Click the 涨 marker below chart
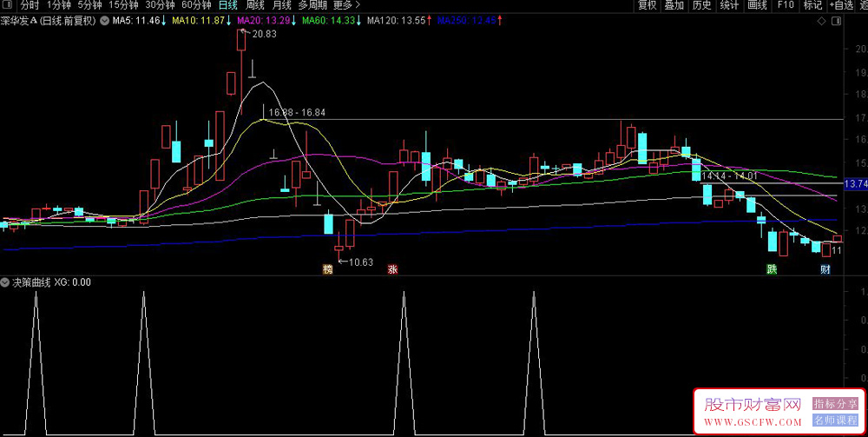 (392, 269)
